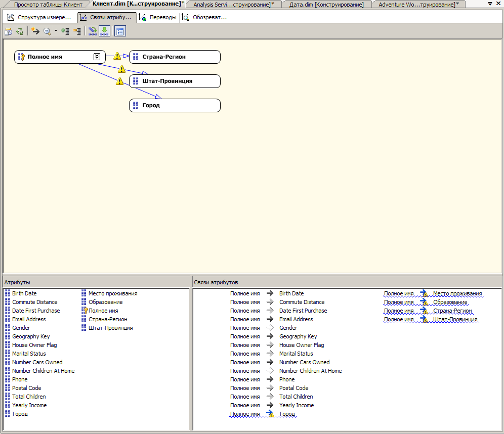Select the Полное имя → Postal Code relationship
The height and width of the screenshot is (434, 504).
[269, 388]
